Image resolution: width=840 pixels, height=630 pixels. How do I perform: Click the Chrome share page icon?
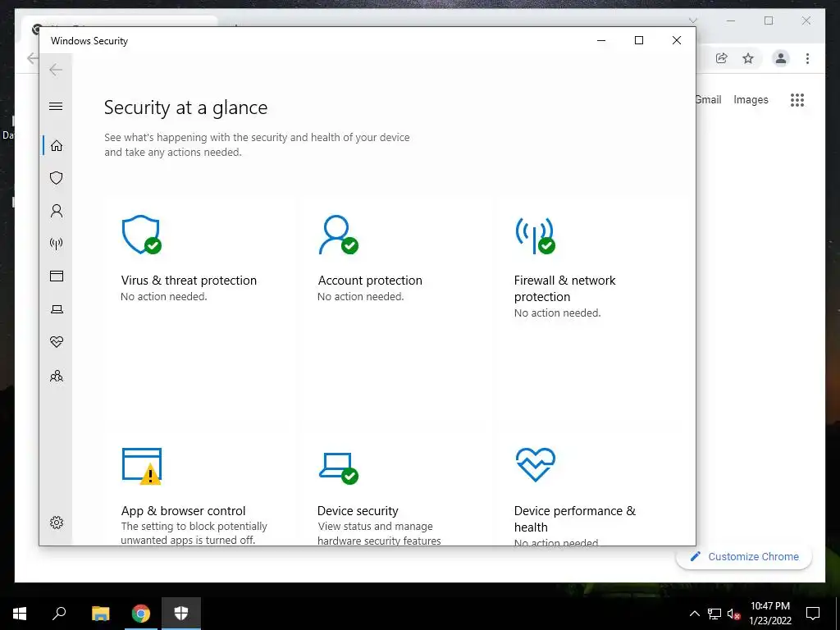coord(722,58)
